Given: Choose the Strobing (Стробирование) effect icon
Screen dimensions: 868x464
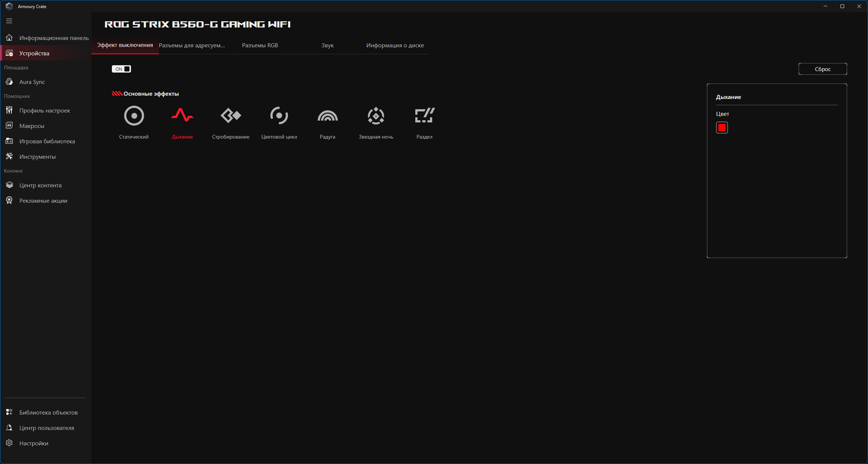Looking at the screenshot, I should [231, 116].
